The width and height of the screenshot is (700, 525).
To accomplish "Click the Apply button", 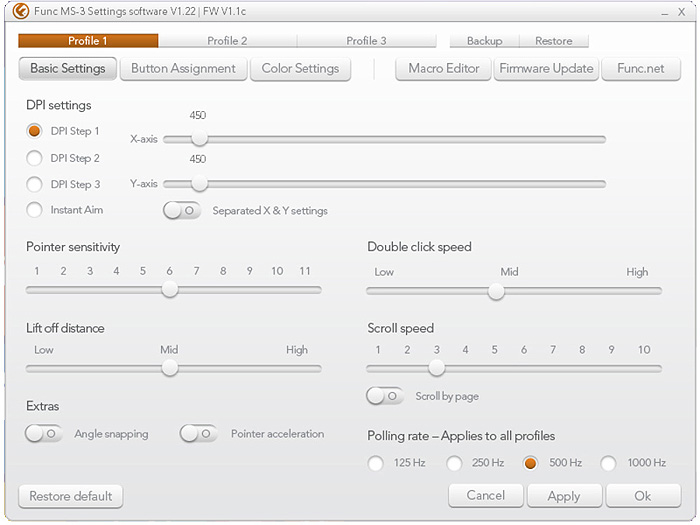I will point(564,496).
